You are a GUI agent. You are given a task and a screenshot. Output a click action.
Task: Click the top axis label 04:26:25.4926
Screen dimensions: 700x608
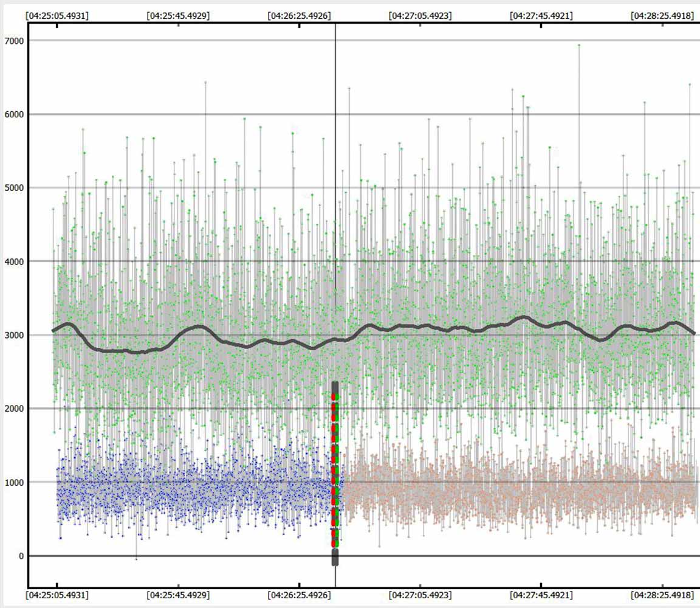pyautogui.click(x=299, y=16)
